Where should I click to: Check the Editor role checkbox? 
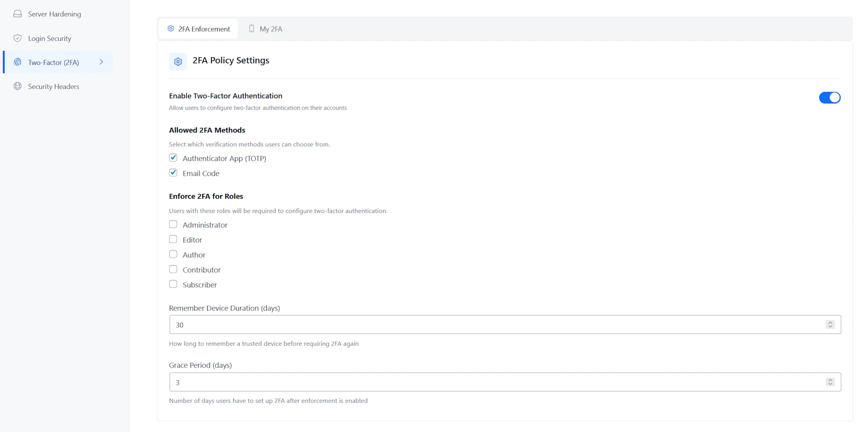[x=173, y=240]
